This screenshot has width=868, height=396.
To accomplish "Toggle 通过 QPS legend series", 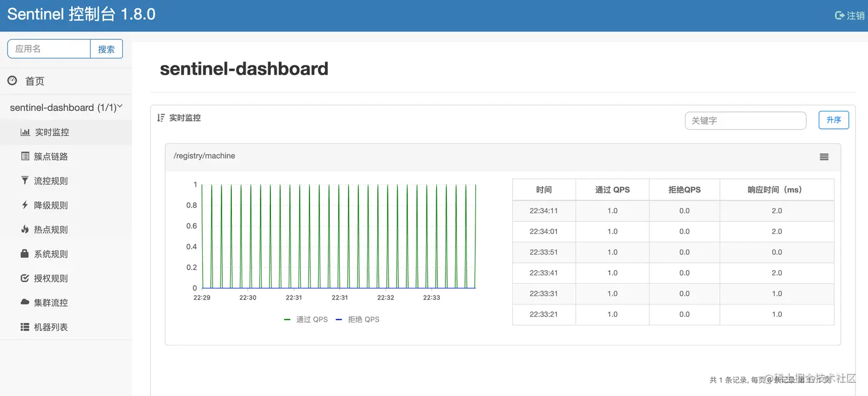I will (306, 320).
